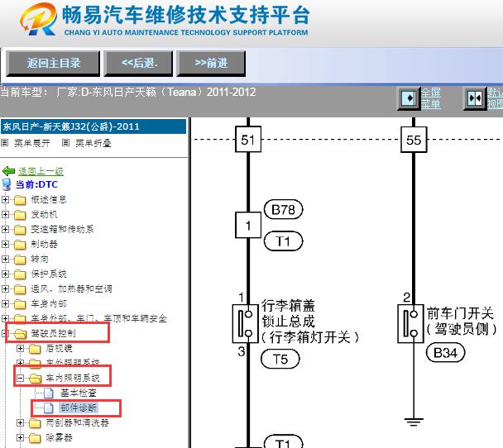The height and width of the screenshot is (448, 503).
Task: Click the 基本检查 document icon
Action: pyautogui.click(x=49, y=393)
